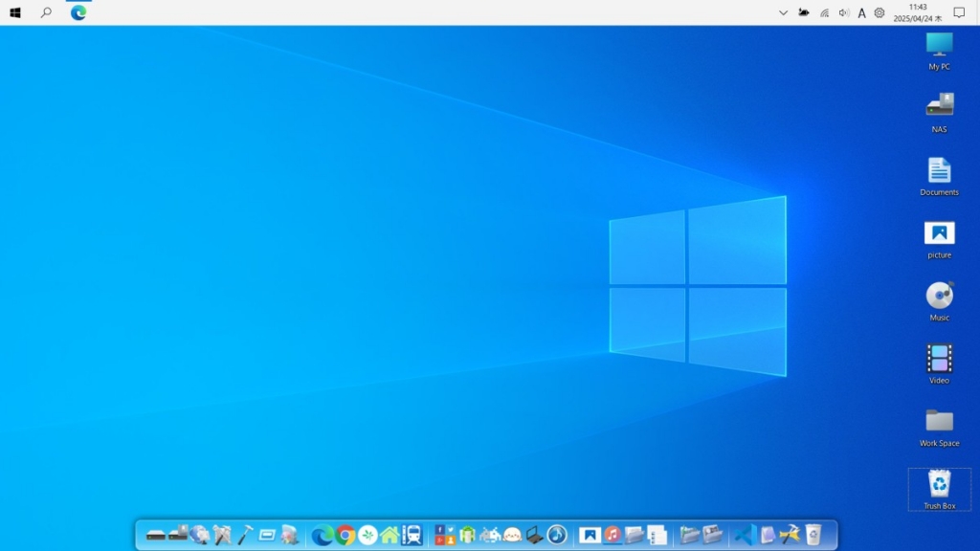Open the green home icon in dock
The image size is (980, 551).
pyautogui.click(x=390, y=535)
